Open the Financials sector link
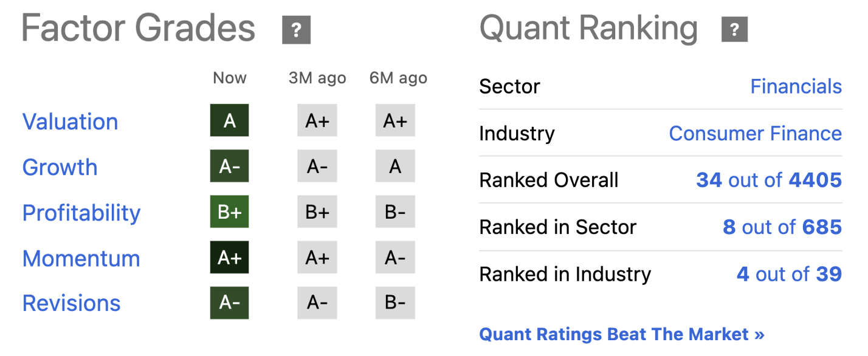Image resolution: width=868 pixels, height=356 pixels. (x=796, y=86)
